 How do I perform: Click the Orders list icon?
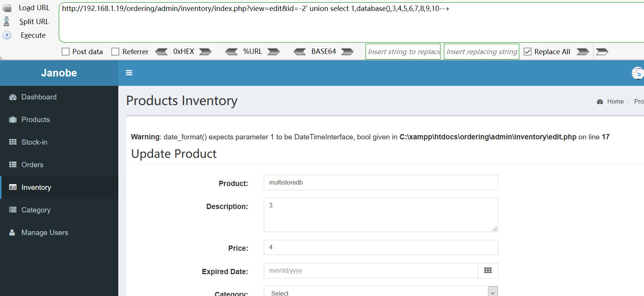pyautogui.click(x=13, y=165)
